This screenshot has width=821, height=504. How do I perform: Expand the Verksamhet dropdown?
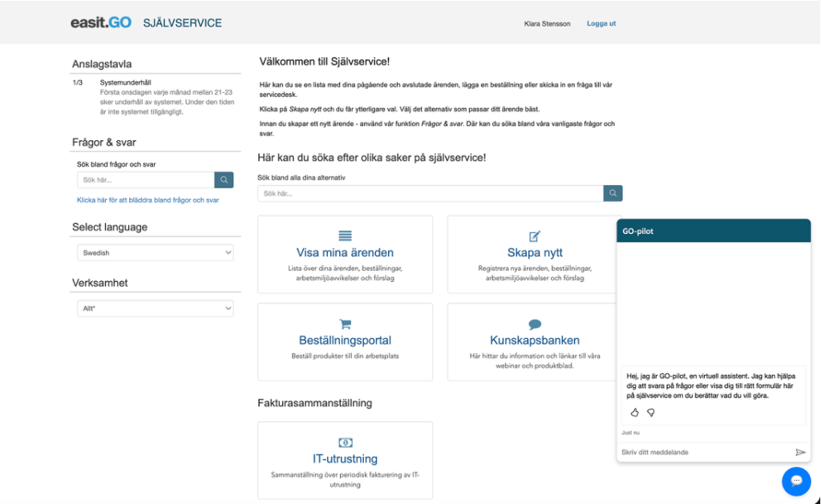click(x=156, y=308)
